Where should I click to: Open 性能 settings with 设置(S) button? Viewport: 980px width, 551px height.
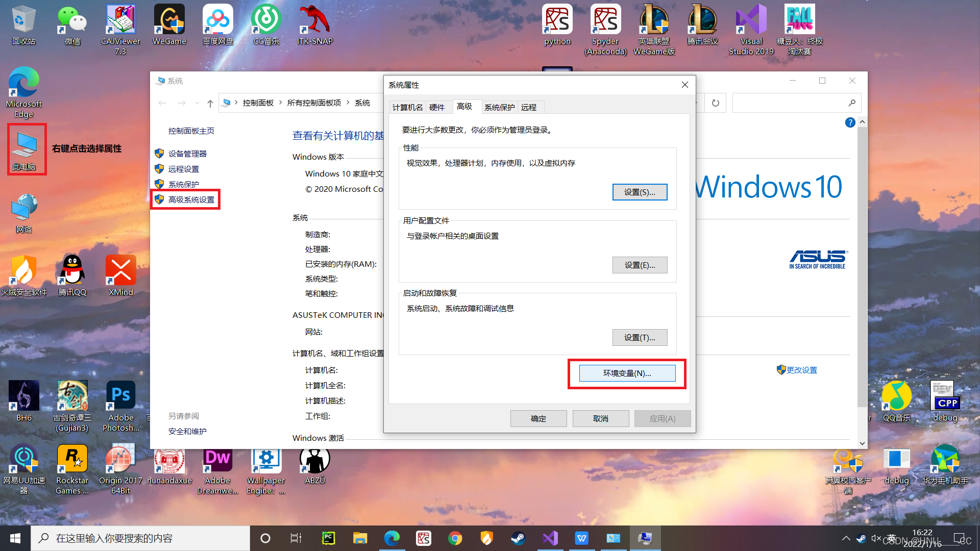(640, 192)
